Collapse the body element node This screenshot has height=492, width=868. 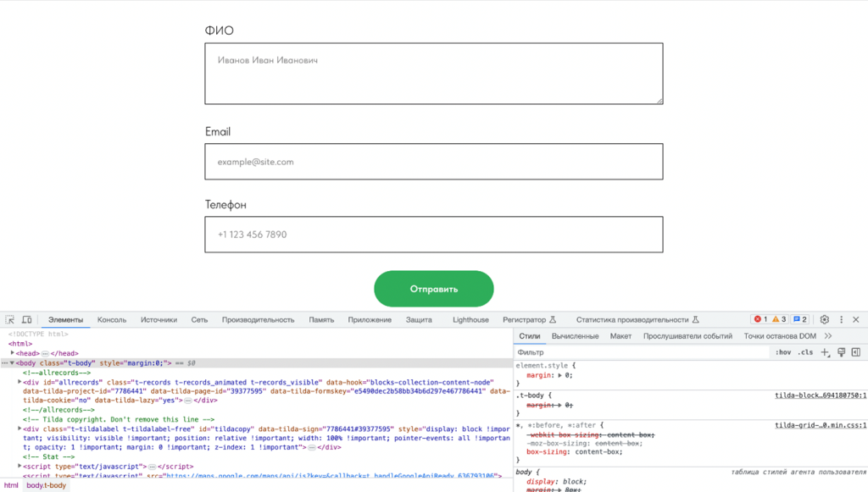click(x=12, y=363)
